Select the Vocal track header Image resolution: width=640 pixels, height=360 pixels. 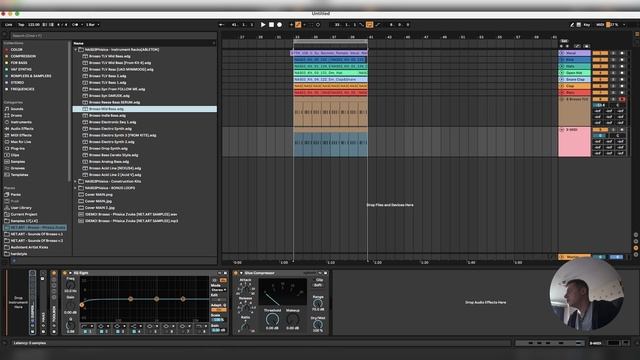574,53
